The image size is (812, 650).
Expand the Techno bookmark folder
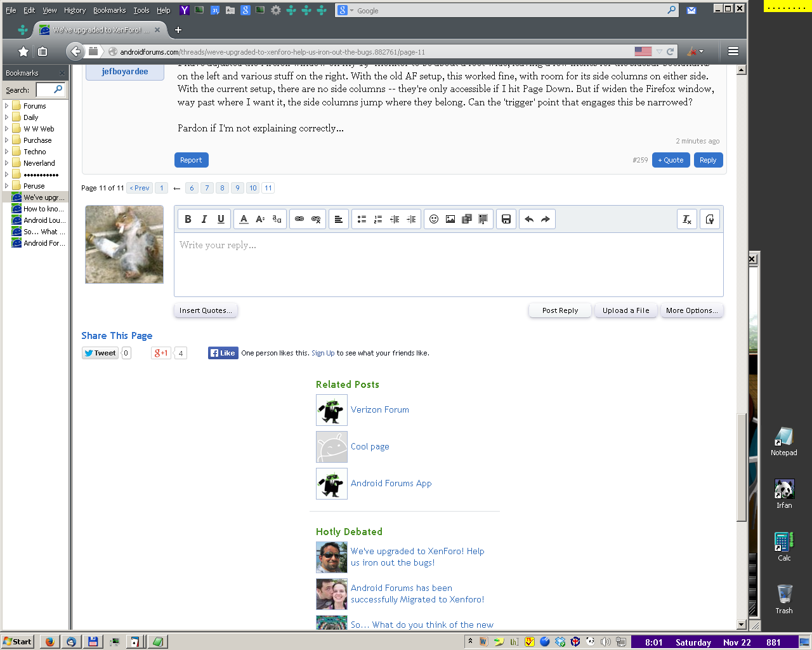[x=7, y=152]
